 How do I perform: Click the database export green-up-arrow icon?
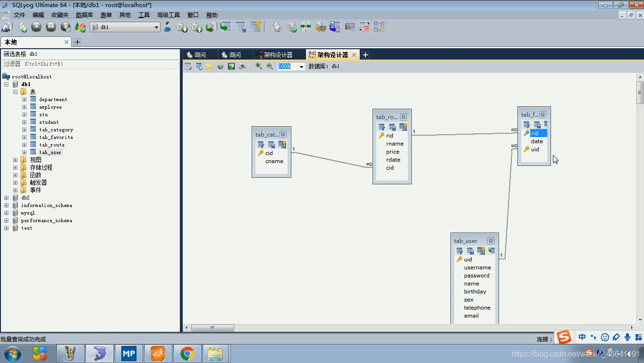[197, 27]
